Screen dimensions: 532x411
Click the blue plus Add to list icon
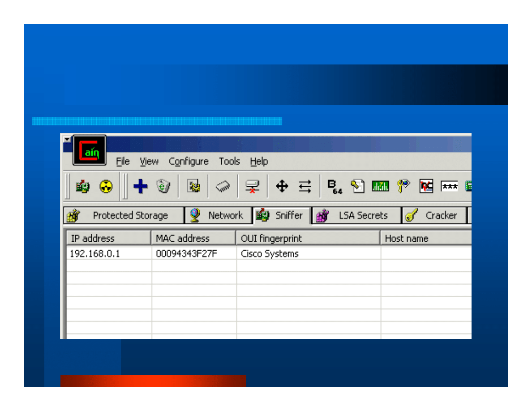pyautogui.click(x=141, y=186)
